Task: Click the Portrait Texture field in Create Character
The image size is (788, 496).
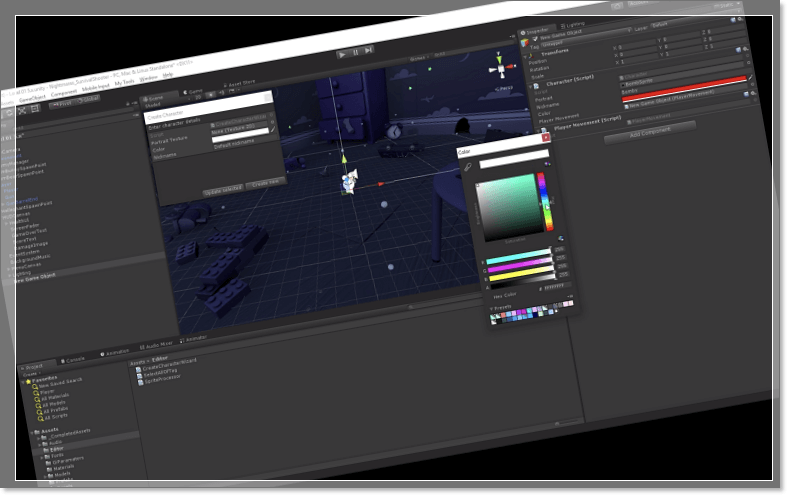Action: coord(239,126)
